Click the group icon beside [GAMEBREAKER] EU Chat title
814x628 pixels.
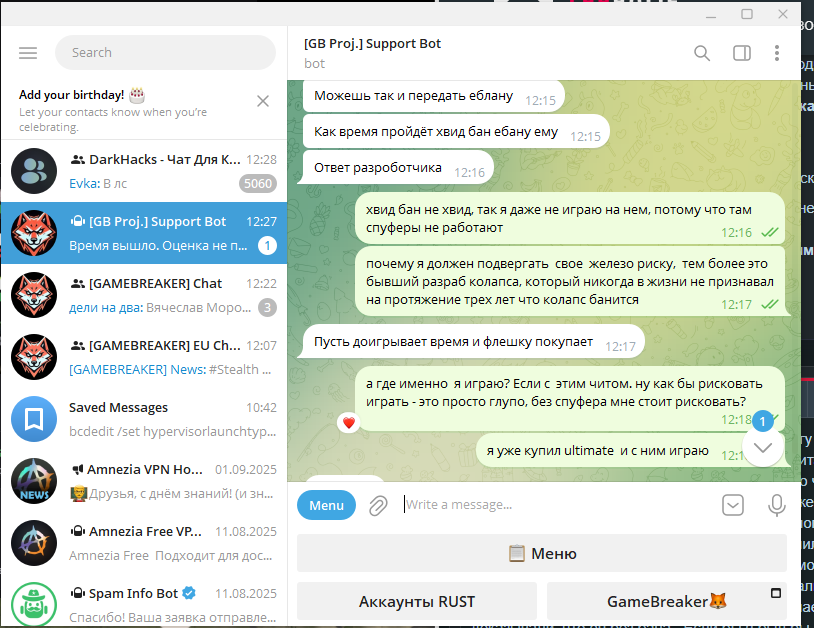(x=78, y=346)
